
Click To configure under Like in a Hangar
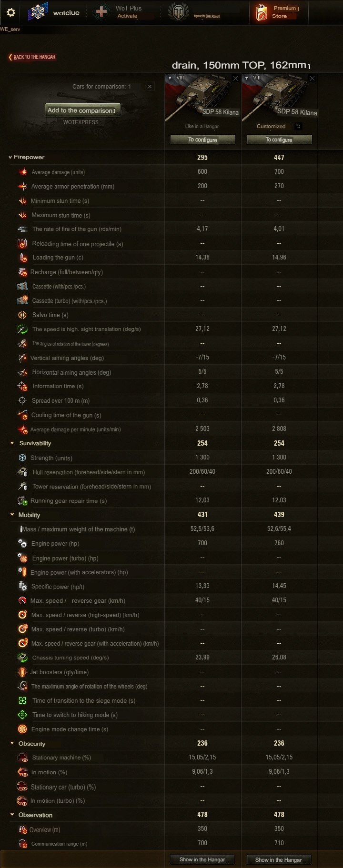point(203,140)
